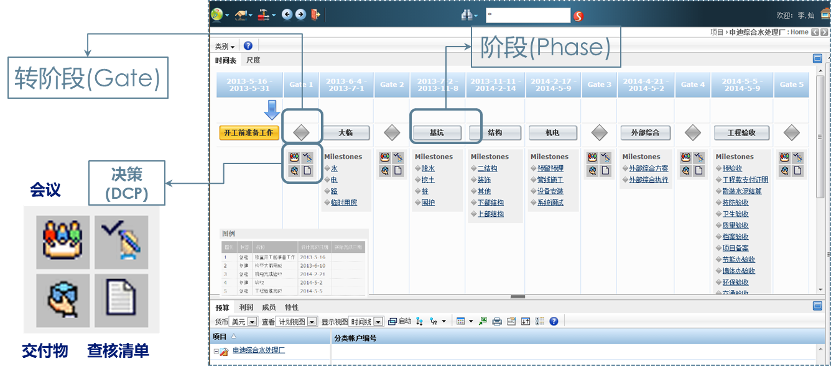Viewport: 832px width, 370px height.
Task: Click the 基坑 phase button
Action: tap(437, 133)
